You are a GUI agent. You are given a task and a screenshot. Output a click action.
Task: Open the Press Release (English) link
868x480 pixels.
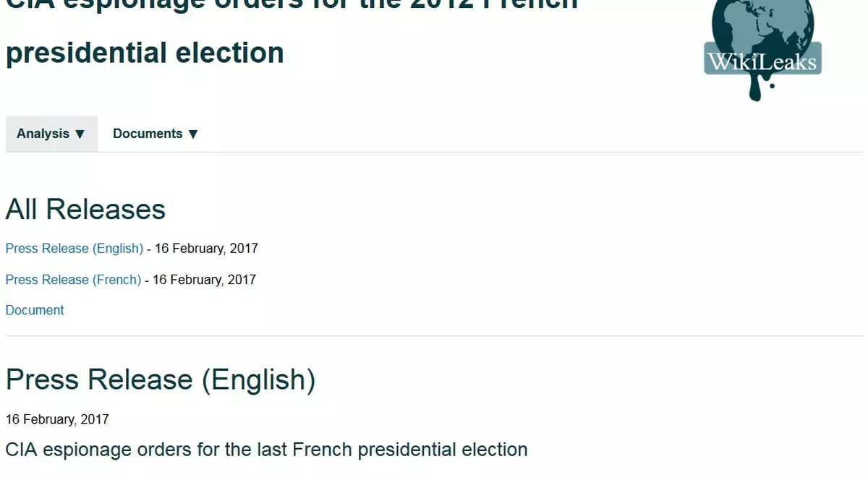click(x=75, y=249)
